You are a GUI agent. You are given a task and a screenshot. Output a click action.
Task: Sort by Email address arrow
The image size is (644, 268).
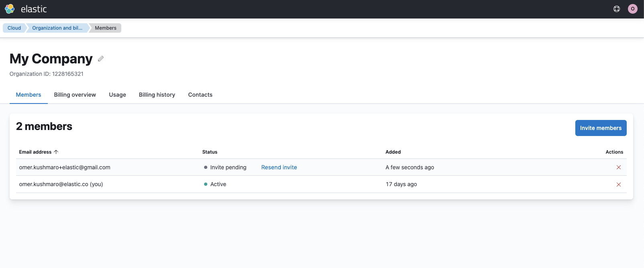(x=56, y=152)
